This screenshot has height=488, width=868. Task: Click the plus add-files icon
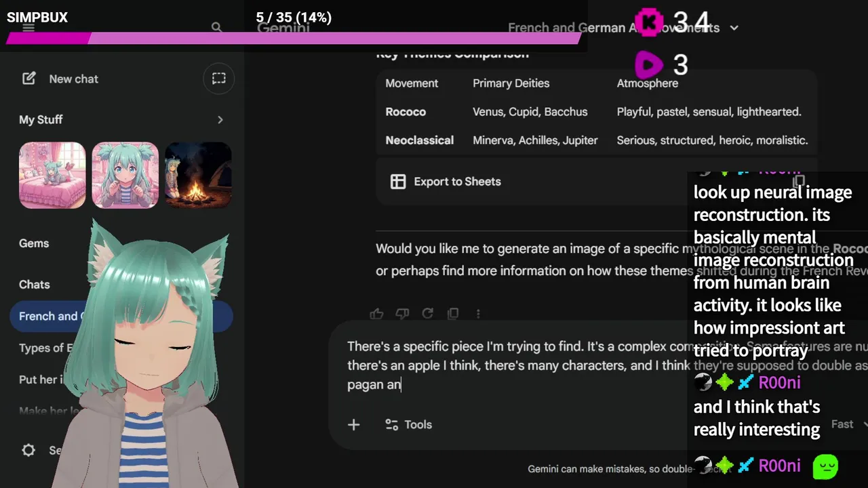(353, 424)
